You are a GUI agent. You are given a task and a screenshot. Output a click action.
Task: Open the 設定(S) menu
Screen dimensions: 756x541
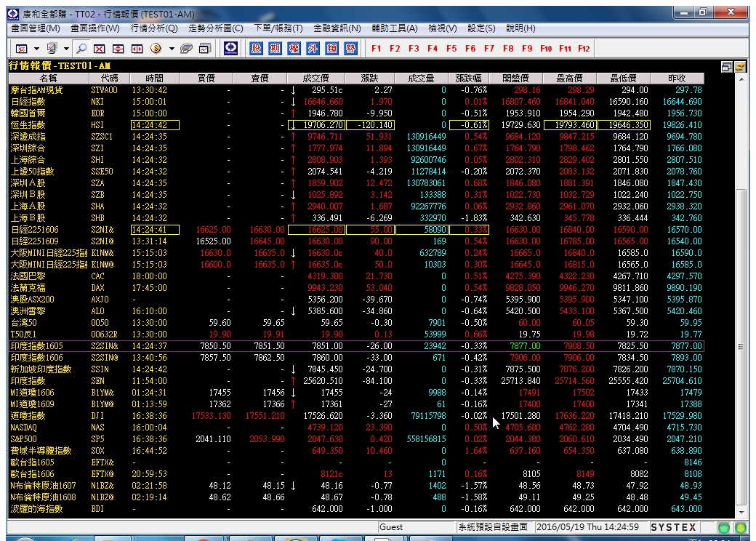(x=481, y=28)
